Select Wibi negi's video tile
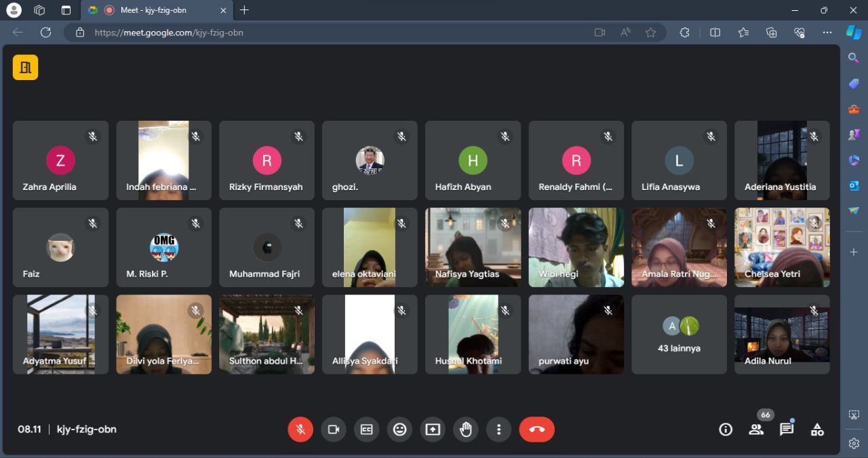This screenshot has width=868, height=458. pyautogui.click(x=576, y=248)
